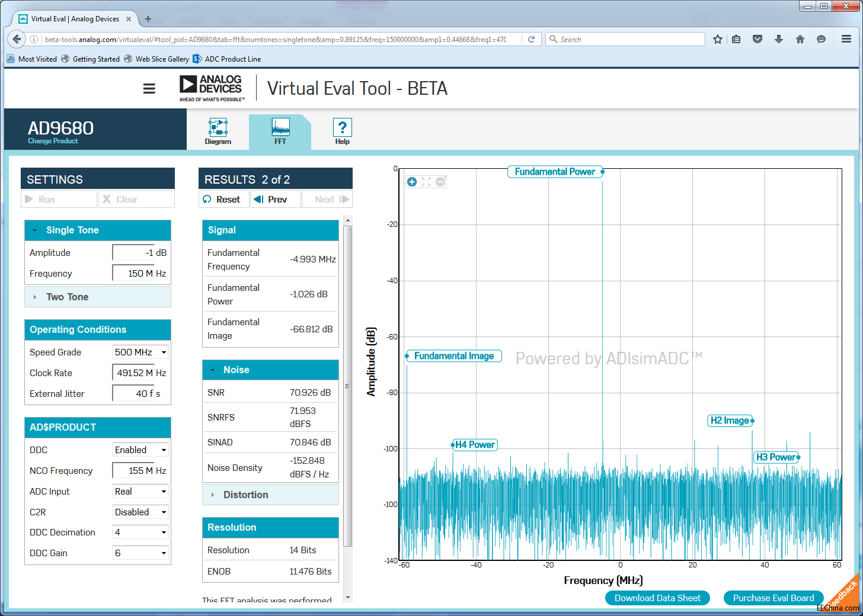Open the bookmarks list icon
The image size is (863, 616).
pyautogui.click(x=736, y=39)
